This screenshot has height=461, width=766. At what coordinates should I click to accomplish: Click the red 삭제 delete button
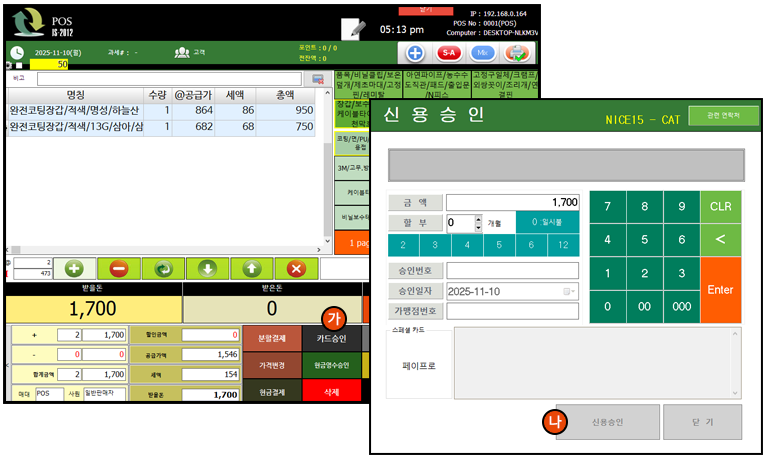tap(331, 392)
